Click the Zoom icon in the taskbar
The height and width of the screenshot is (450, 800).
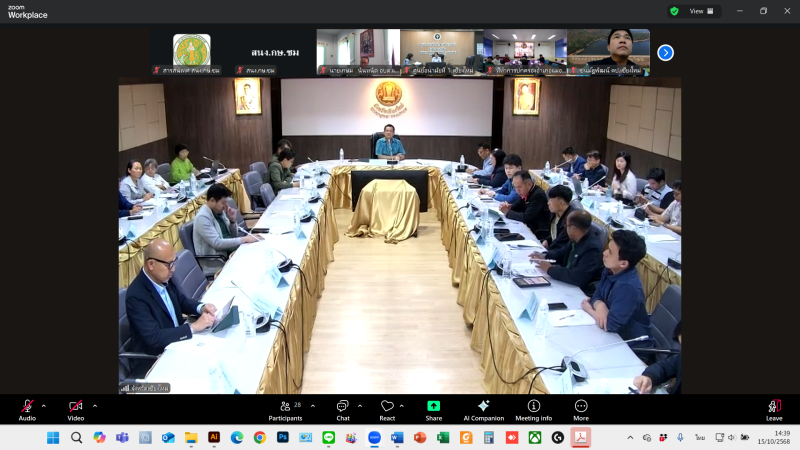point(374,438)
